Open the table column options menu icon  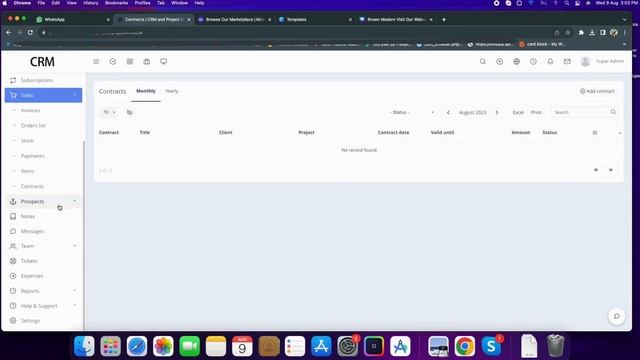595,133
